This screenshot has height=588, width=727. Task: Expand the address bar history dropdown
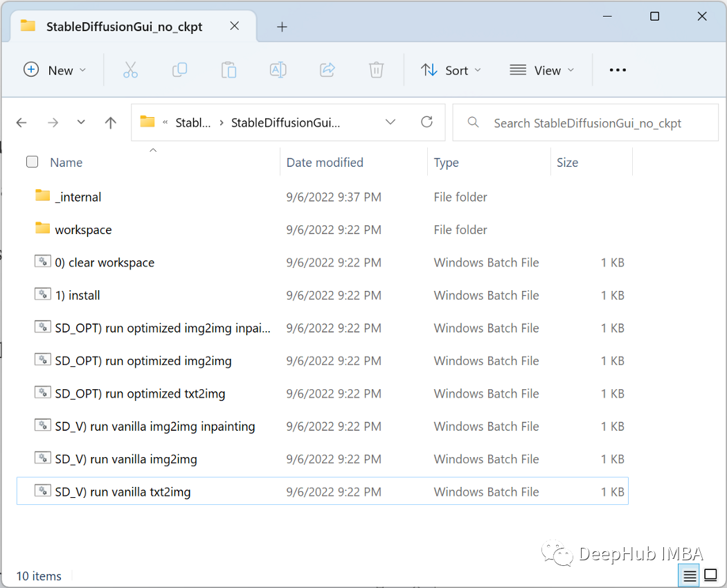pos(391,122)
